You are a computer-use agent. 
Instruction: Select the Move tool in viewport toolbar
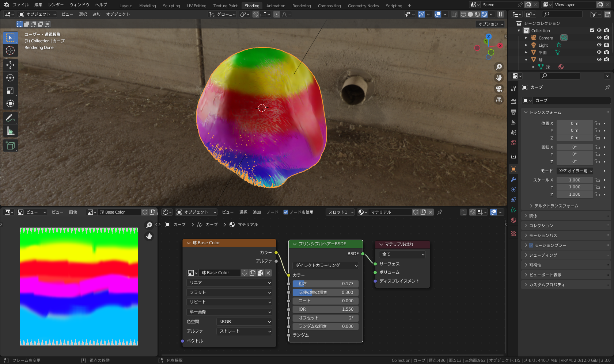(10, 65)
